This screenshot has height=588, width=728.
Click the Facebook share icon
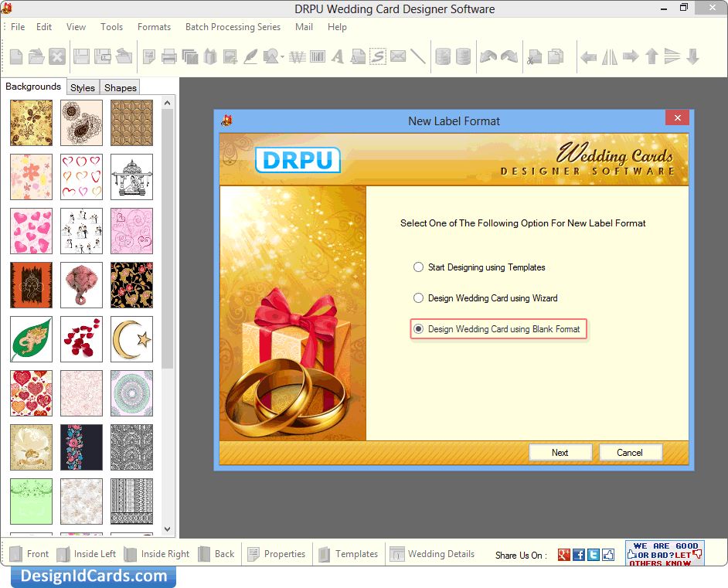tap(579, 555)
